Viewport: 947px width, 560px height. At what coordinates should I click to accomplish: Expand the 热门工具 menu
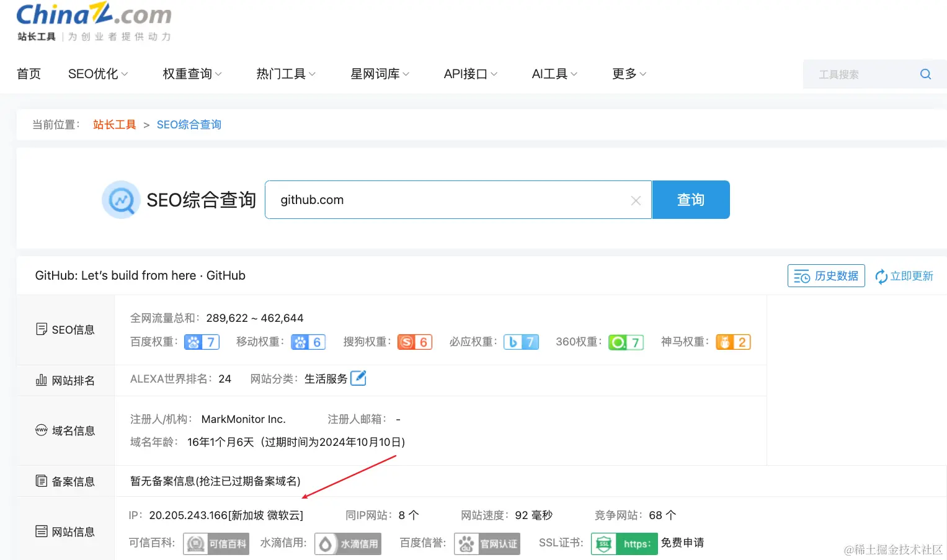click(286, 74)
